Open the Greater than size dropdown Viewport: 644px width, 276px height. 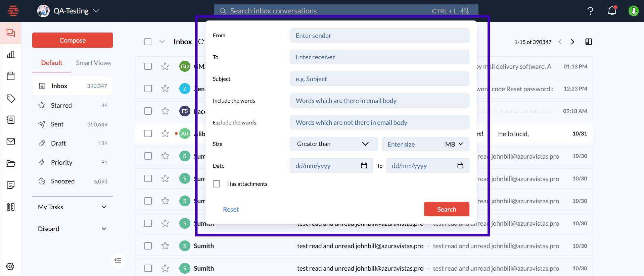click(333, 144)
